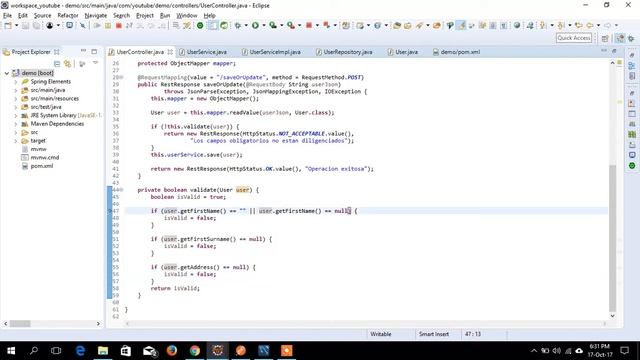
Task: Open the Project menu
Action: tap(145, 16)
